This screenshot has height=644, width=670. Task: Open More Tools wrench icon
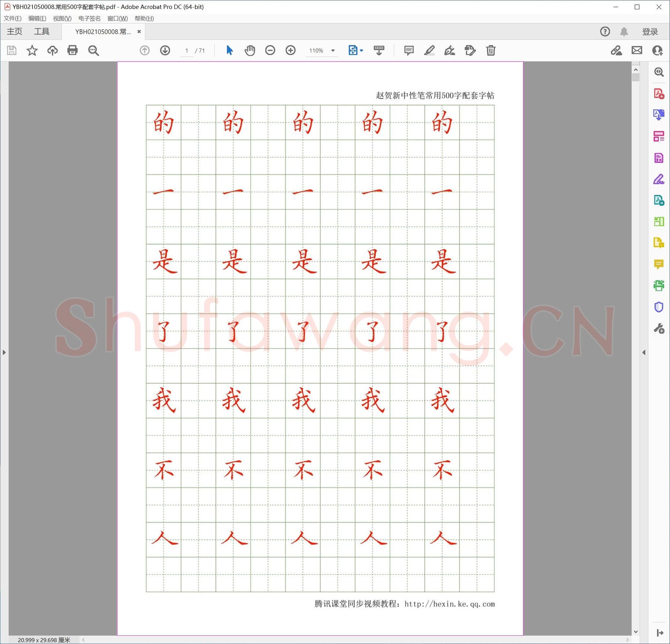pyautogui.click(x=659, y=329)
